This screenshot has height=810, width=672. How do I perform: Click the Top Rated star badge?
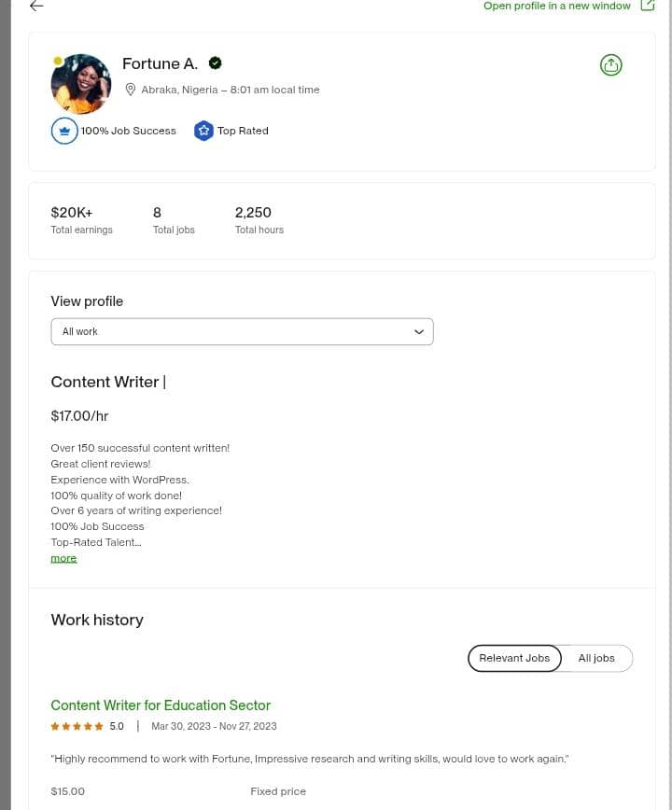[203, 131]
